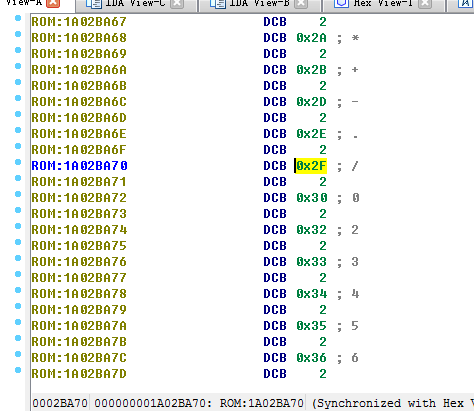
Task: Select the highlighted 0x2F operand
Action: tap(311, 166)
